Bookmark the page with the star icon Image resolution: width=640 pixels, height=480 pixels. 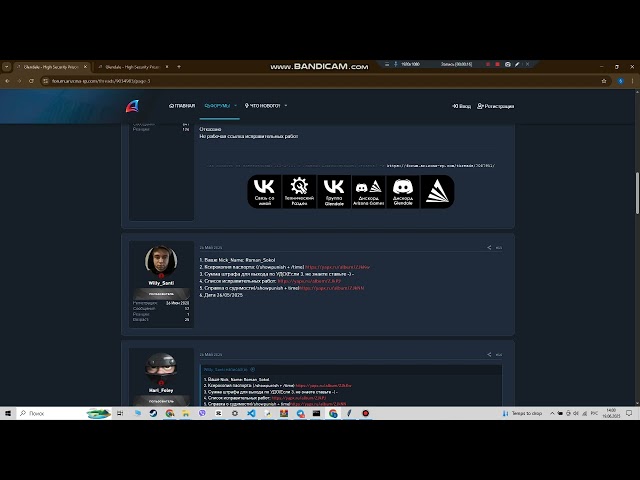tap(604, 81)
